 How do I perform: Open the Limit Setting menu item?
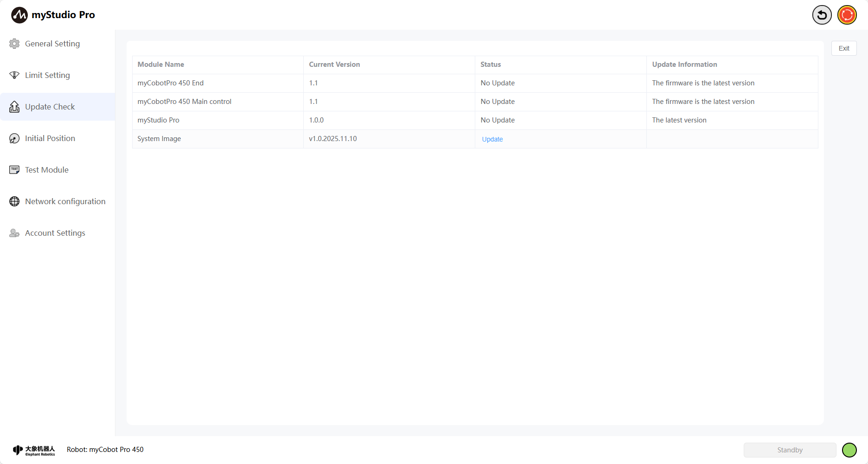(x=47, y=75)
